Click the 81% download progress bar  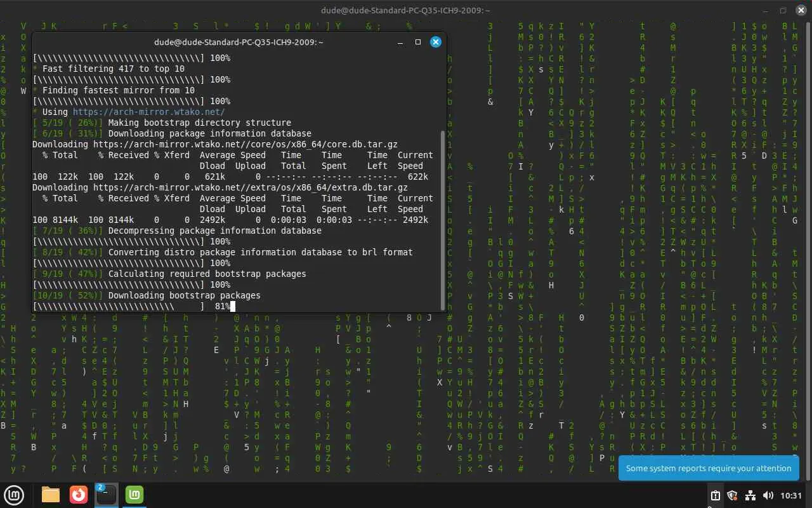pyautogui.click(x=119, y=306)
